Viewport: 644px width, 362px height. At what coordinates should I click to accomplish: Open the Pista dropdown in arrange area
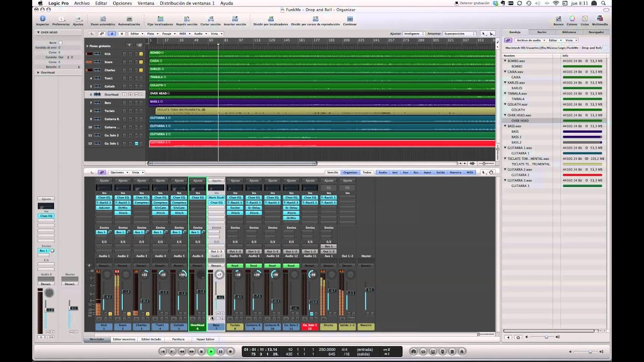tap(151, 34)
